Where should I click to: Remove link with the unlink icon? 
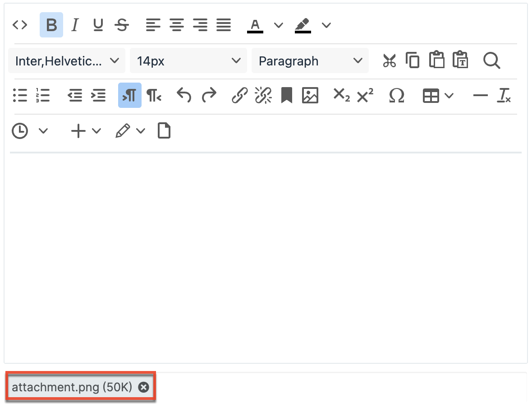coord(263,95)
